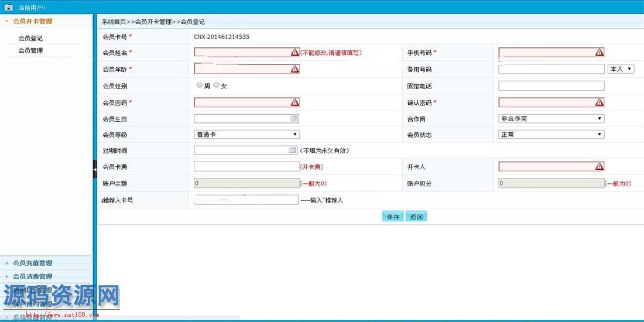This screenshot has height=322, width=644.
Task: Click the warning icon in 会员年龄 field
Action: coord(294,68)
